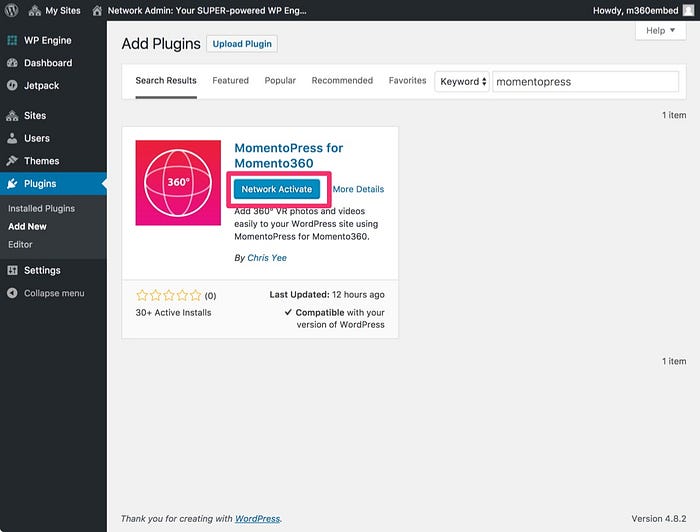The width and height of the screenshot is (700, 532).
Task: Open MomentoPress for Momento360 title link
Action: pos(288,155)
